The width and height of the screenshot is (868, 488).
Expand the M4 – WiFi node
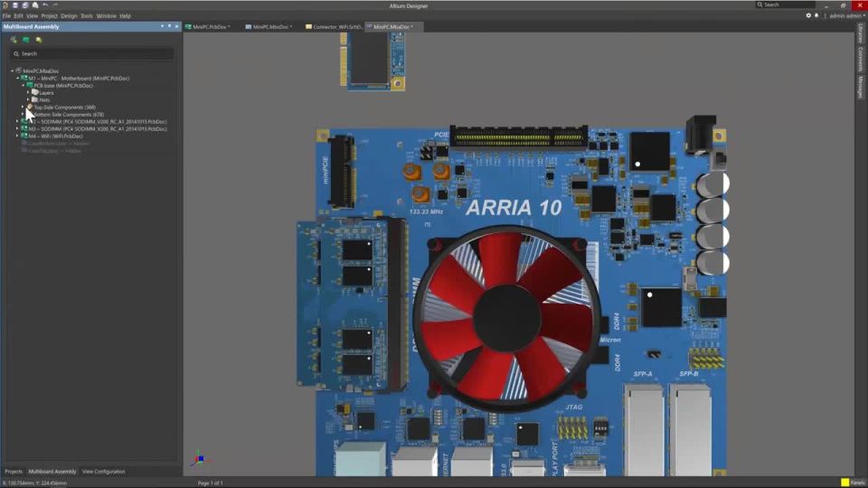coord(18,136)
